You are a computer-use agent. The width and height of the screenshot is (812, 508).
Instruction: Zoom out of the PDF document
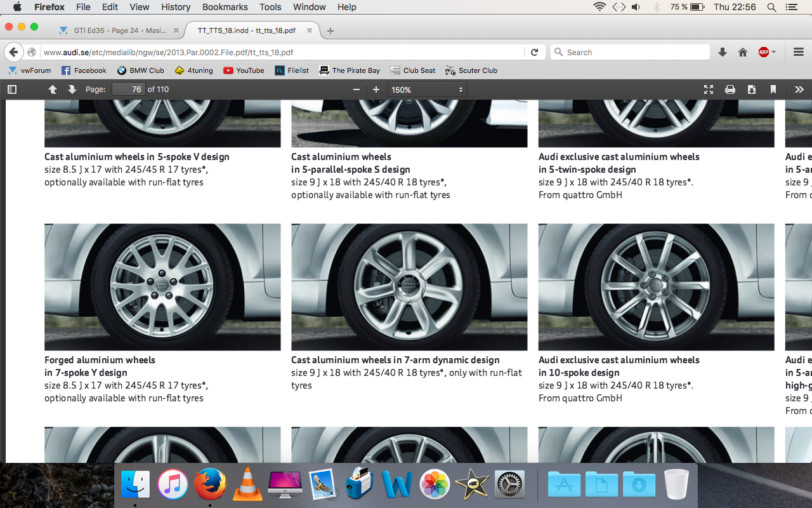click(357, 90)
